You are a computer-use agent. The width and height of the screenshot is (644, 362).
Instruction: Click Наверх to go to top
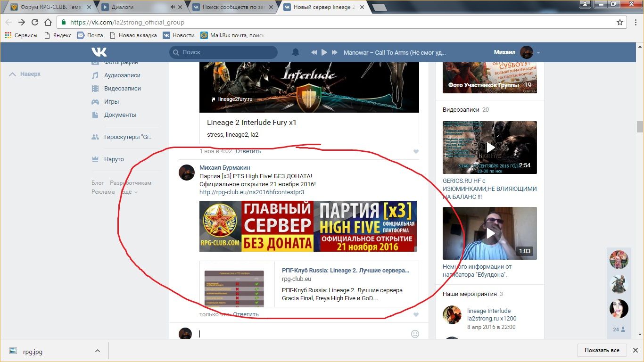25,74
